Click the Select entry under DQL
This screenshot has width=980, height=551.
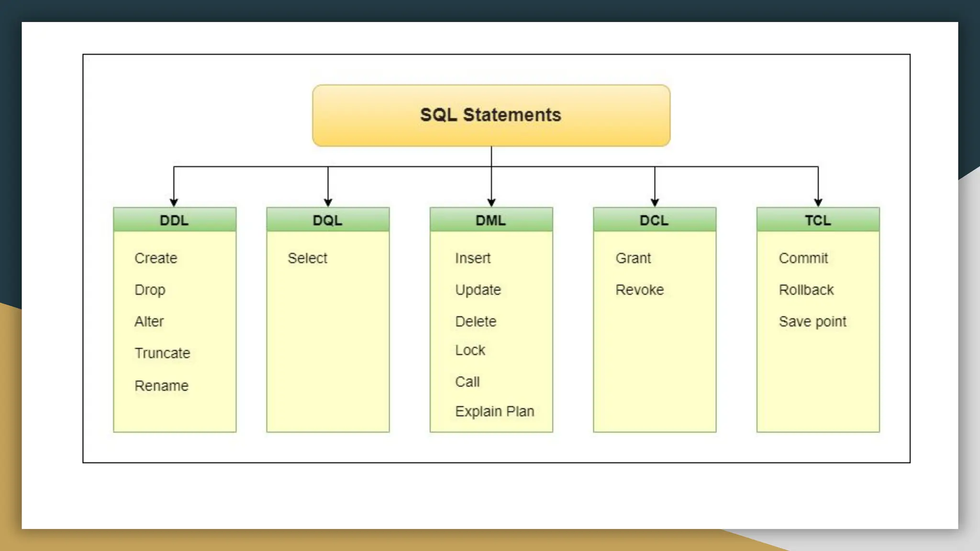click(307, 258)
